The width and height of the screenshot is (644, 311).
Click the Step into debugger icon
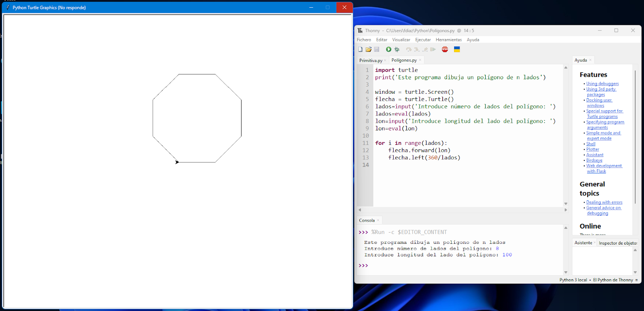pos(417,49)
